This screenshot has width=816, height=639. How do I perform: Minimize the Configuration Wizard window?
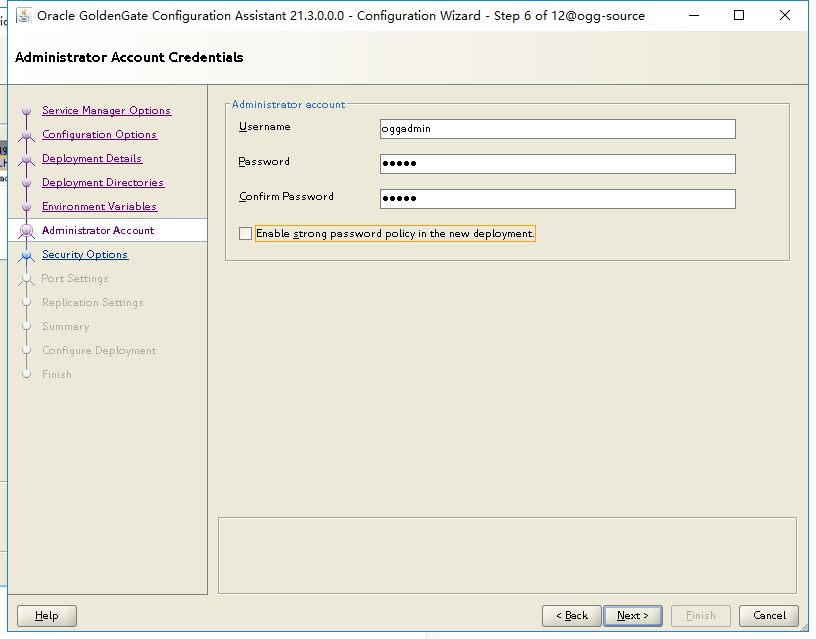point(693,16)
